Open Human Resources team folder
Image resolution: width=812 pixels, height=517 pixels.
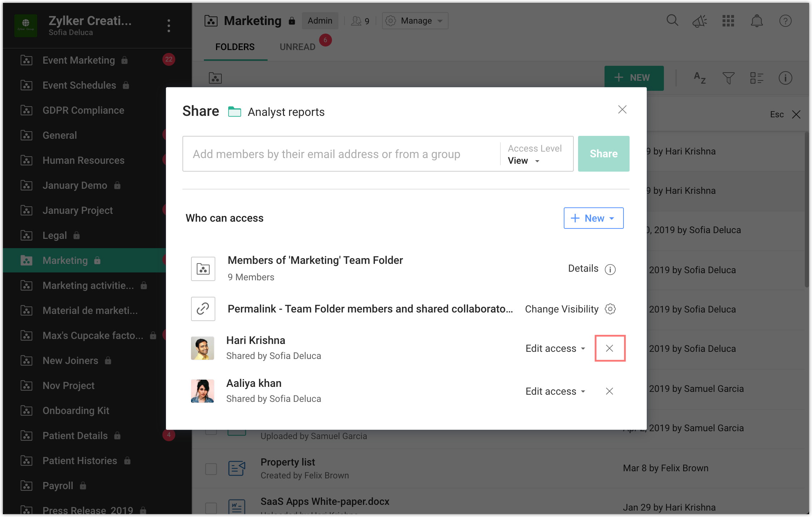[x=83, y=160]
